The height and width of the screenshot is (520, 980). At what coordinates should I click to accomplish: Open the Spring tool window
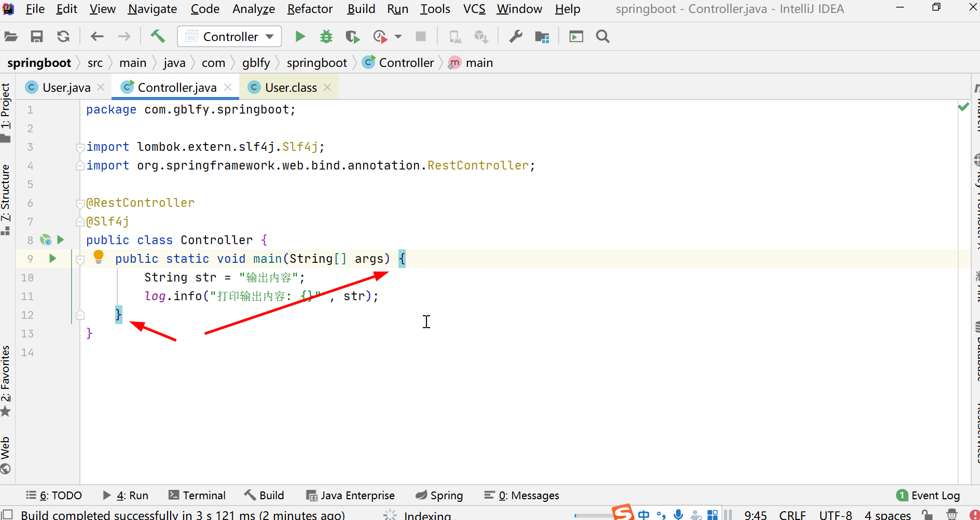(x=439, y=496)
